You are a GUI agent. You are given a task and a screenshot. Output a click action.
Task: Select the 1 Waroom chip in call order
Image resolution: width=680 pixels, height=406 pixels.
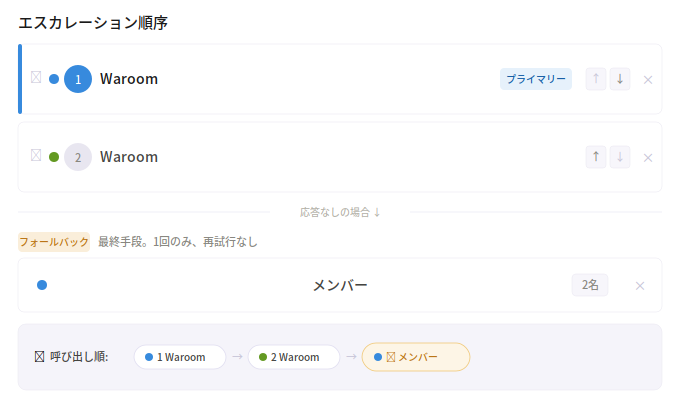(x=180, y=357)
